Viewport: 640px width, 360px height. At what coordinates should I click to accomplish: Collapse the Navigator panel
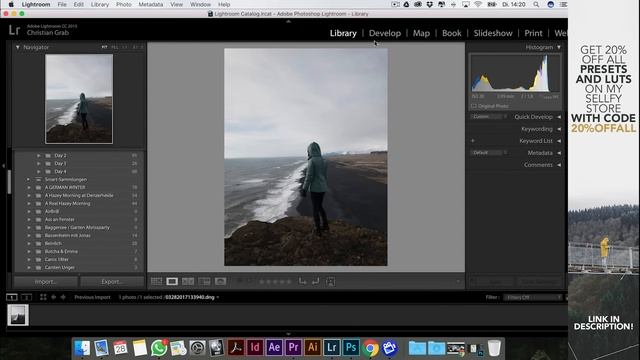click(18, 47)
